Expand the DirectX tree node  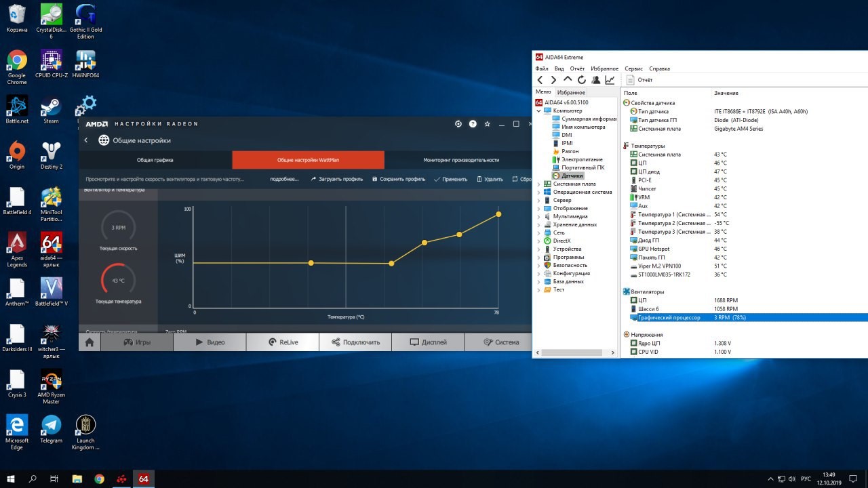tap(539, 241)
